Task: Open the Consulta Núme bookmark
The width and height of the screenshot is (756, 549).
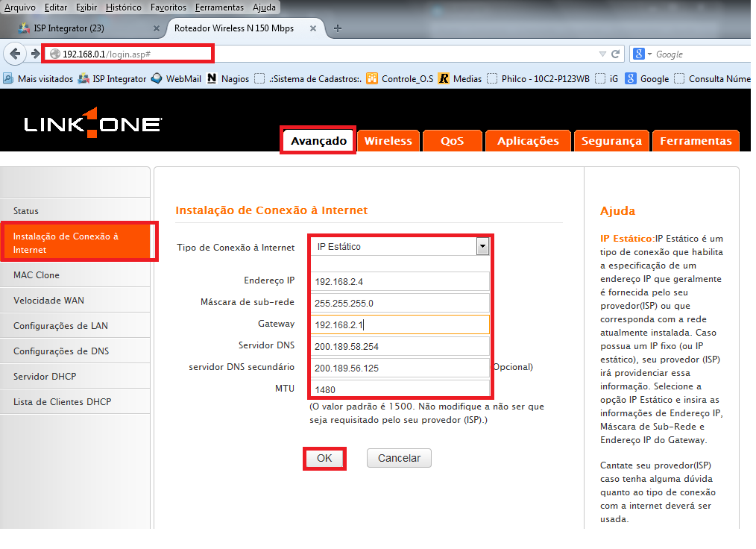Action: [712, 78]
